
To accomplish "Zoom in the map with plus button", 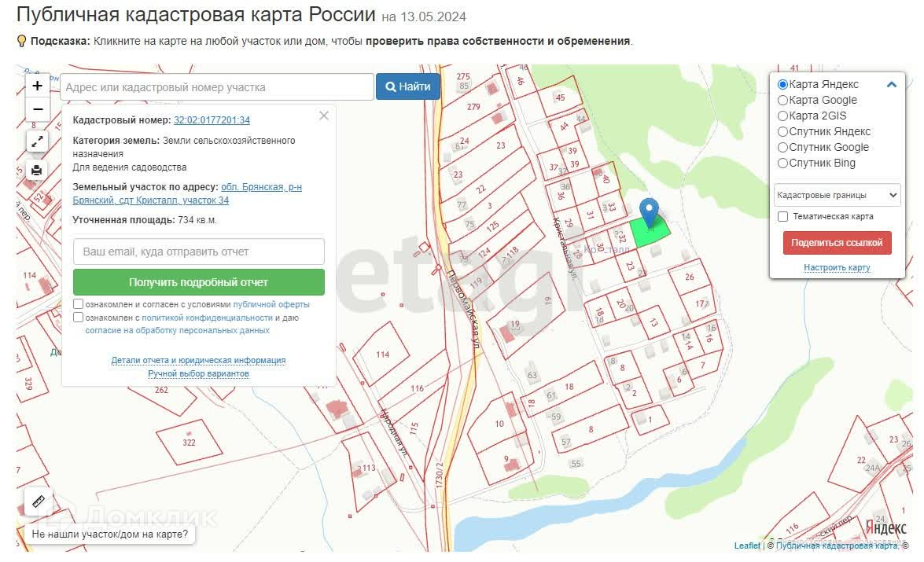I will tap(37, 86).
